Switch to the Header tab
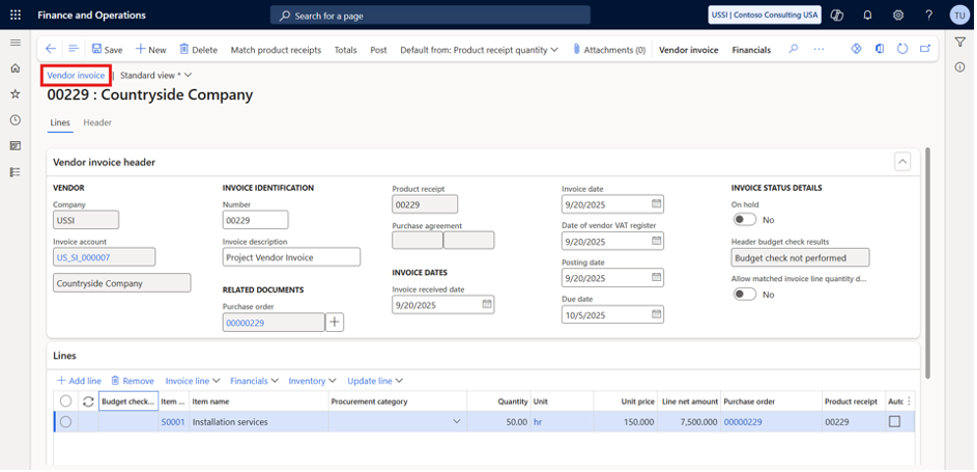Viewport: 977px width, 472px height. click(x=97, y=123)
